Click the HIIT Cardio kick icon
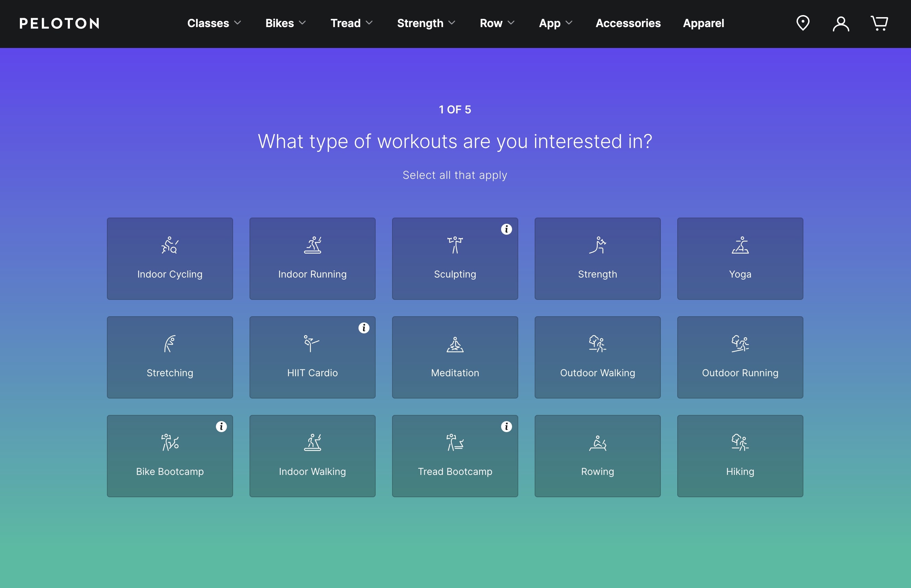The height and width of the screenshot is (588, 911). click(x=312, y=344)
